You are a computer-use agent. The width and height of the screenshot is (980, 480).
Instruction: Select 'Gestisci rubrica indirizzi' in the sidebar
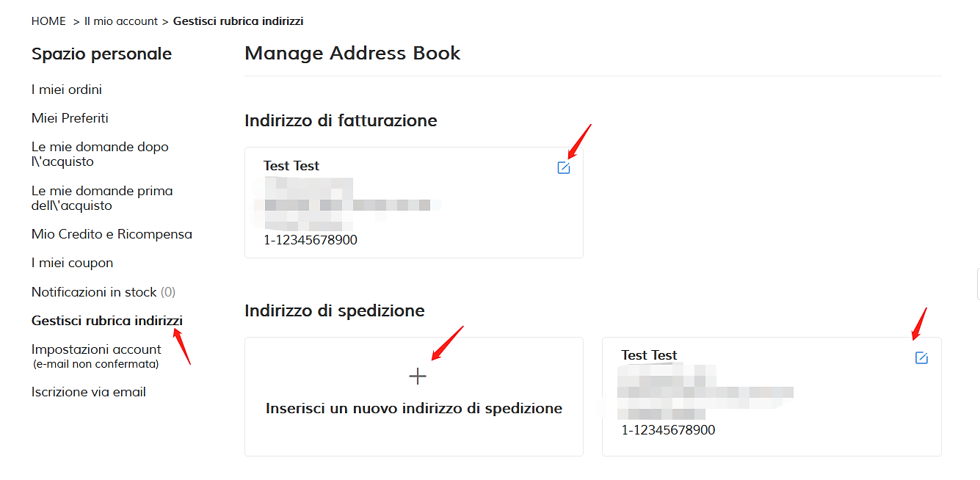(107, 321)
